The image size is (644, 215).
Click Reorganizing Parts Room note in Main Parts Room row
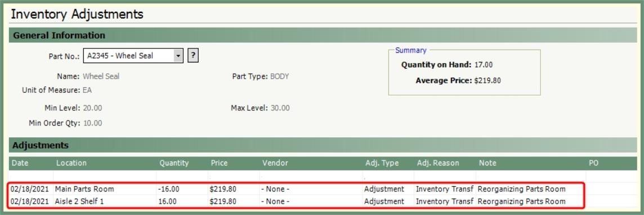pyautogui.click(x=522, y=189)
